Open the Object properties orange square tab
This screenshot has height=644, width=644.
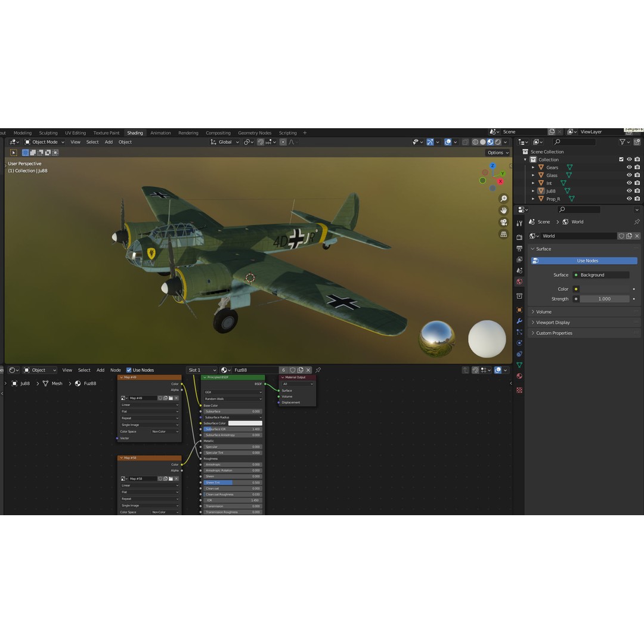tap(519, 309)
